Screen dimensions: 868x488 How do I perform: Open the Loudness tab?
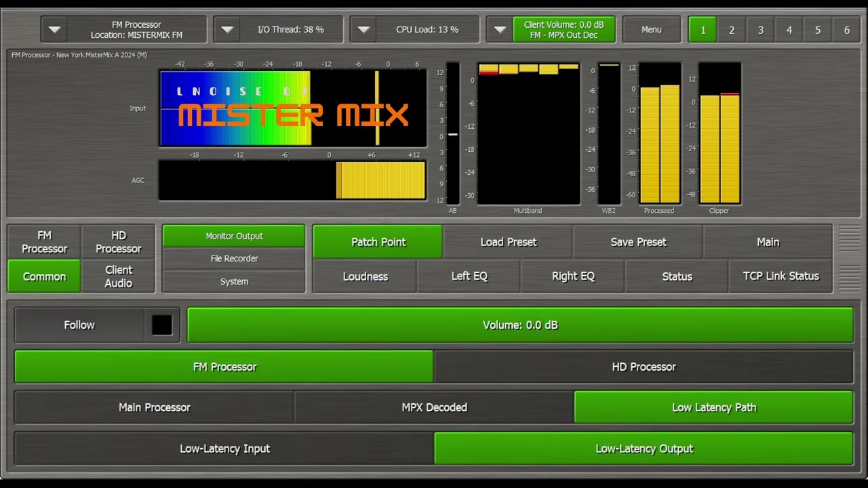pyautogui.click(x=366, y=277)
